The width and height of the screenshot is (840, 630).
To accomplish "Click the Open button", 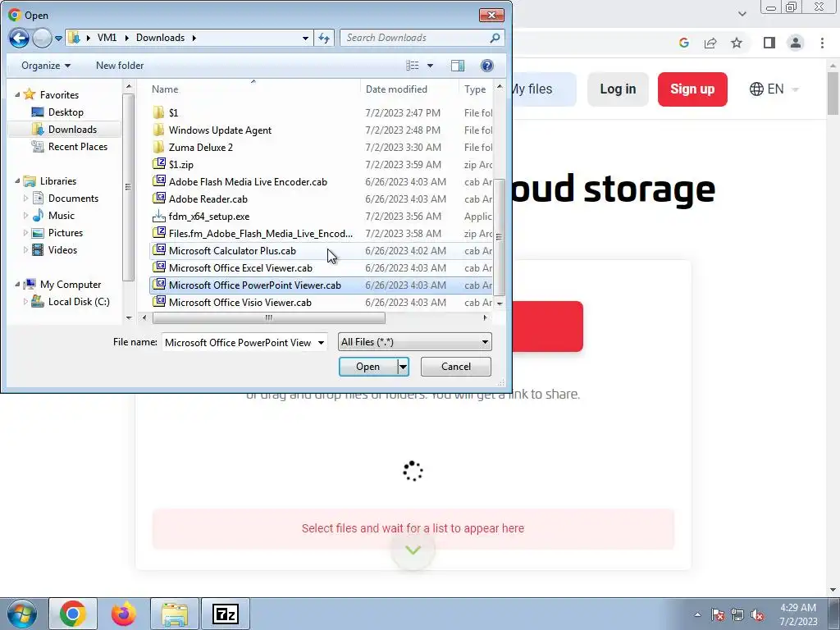I will click(x=368, y=367).
